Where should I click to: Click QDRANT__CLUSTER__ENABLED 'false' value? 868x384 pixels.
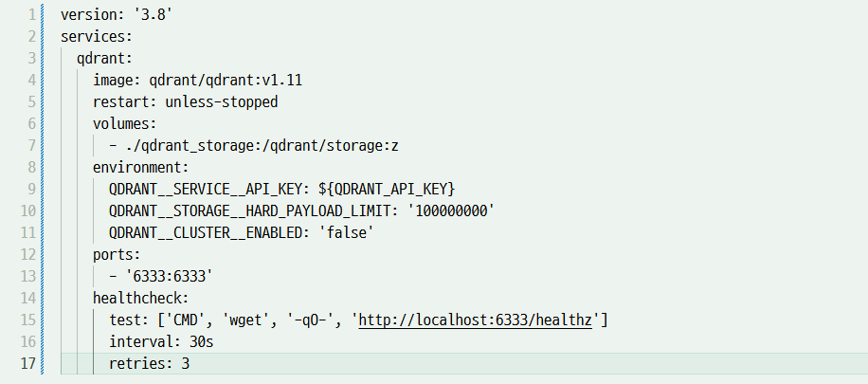pos(347,232)
